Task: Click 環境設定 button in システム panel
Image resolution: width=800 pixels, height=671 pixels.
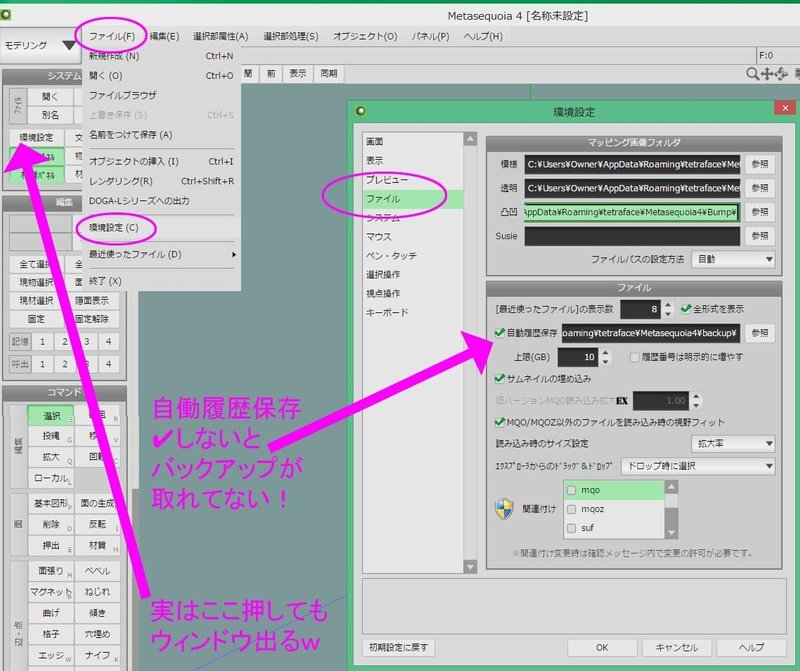Action: [x=36, y=137]
